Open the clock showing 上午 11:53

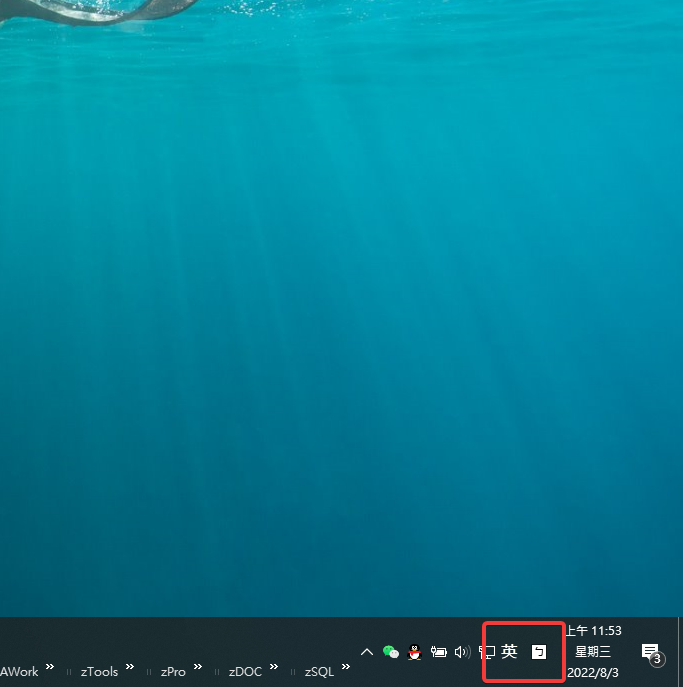point(593,652)
